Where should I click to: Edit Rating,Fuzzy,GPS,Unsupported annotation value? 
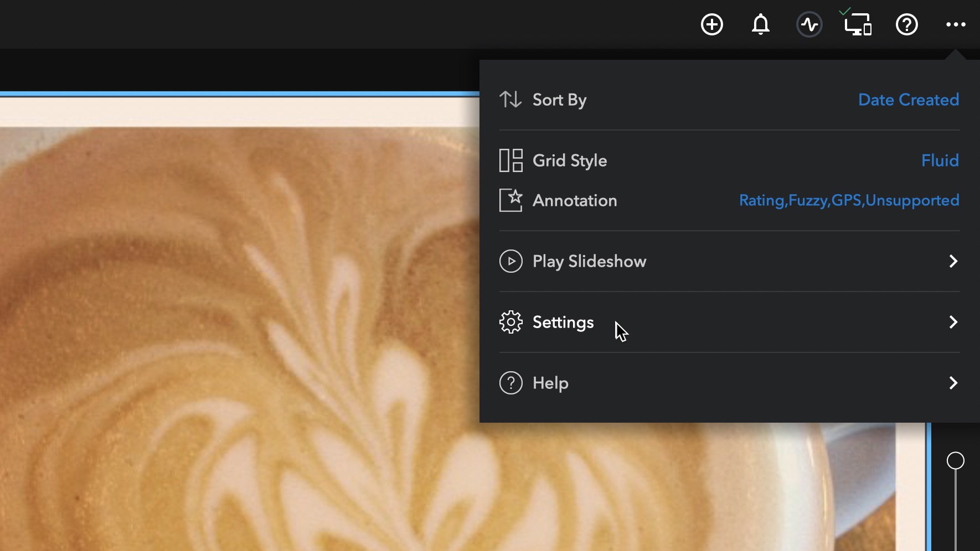click(849, 200)
